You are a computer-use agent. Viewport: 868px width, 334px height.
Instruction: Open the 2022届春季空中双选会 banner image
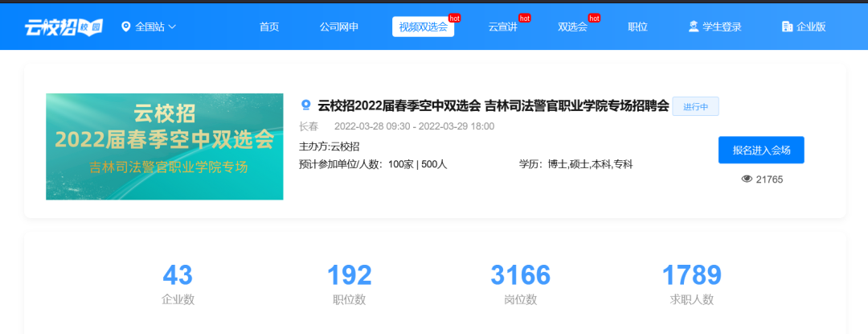click(164, 146)
